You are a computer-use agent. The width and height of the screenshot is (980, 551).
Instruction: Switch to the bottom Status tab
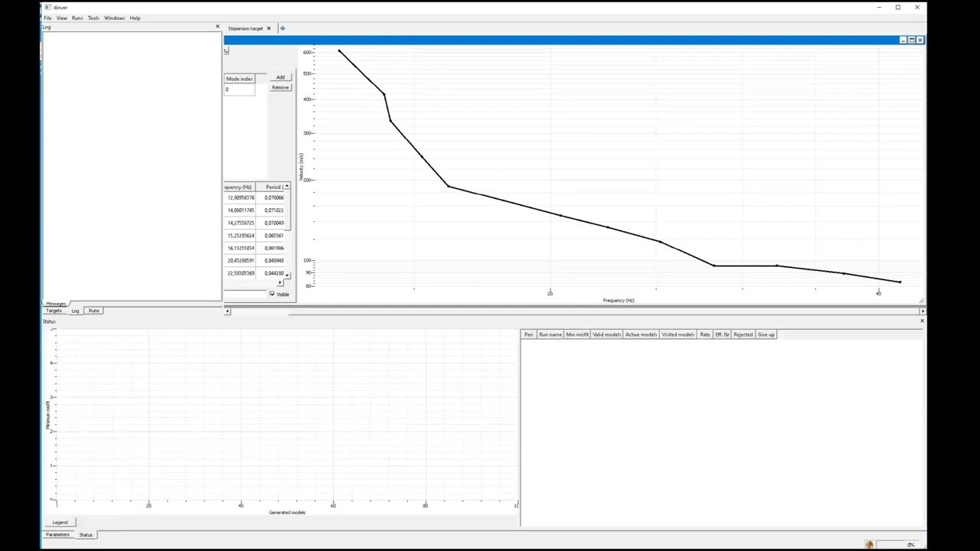86,535
